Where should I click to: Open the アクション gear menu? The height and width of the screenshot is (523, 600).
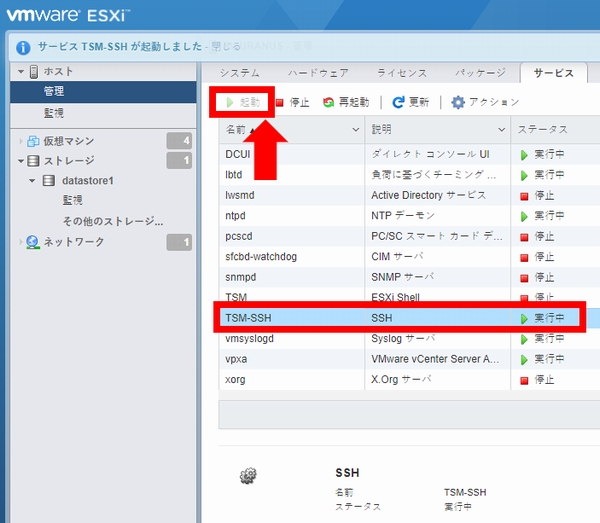(x=485, y=102)
